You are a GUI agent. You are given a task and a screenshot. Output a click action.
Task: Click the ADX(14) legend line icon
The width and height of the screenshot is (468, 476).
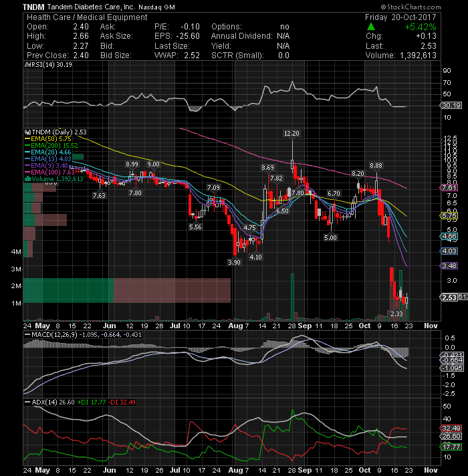(x=27, y=402)
